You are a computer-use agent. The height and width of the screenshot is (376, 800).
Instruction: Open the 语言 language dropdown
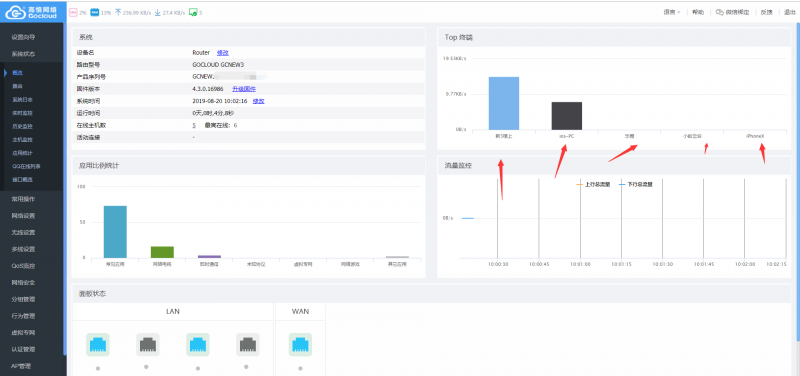pos(672,12)
